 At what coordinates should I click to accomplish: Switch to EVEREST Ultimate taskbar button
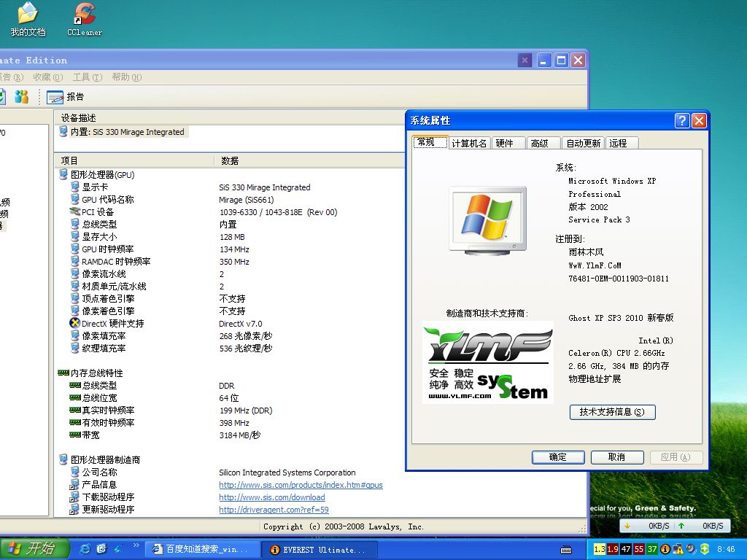320,550
